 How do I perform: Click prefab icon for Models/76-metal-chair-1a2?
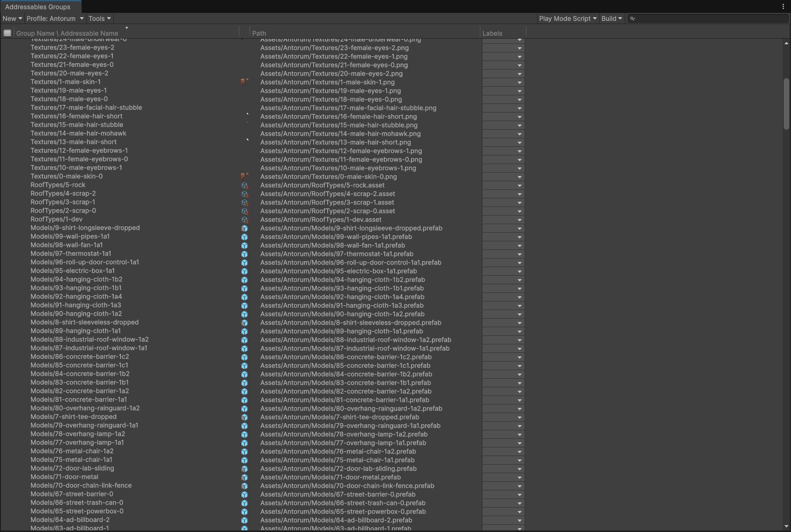click(244, 452)
